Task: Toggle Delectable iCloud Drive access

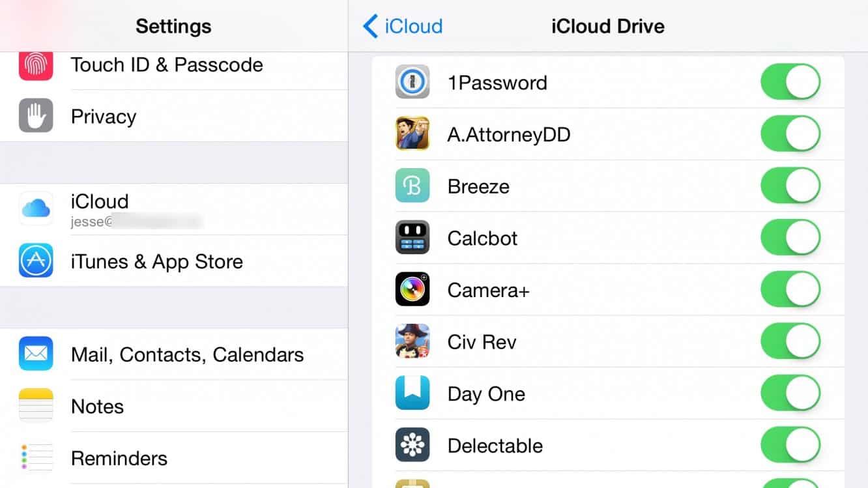Action: (790, 445)
